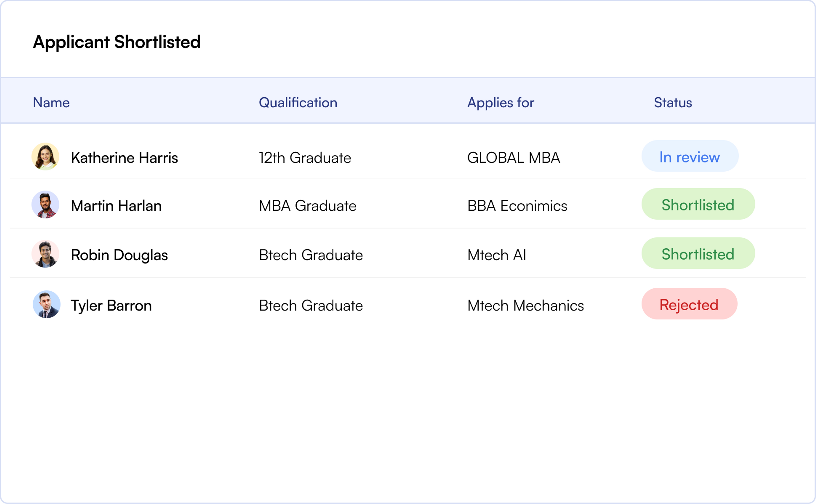The height and width of the screenshot is (504, 816).
Task: Click the Applies for column header
Action: pos(501,103)
